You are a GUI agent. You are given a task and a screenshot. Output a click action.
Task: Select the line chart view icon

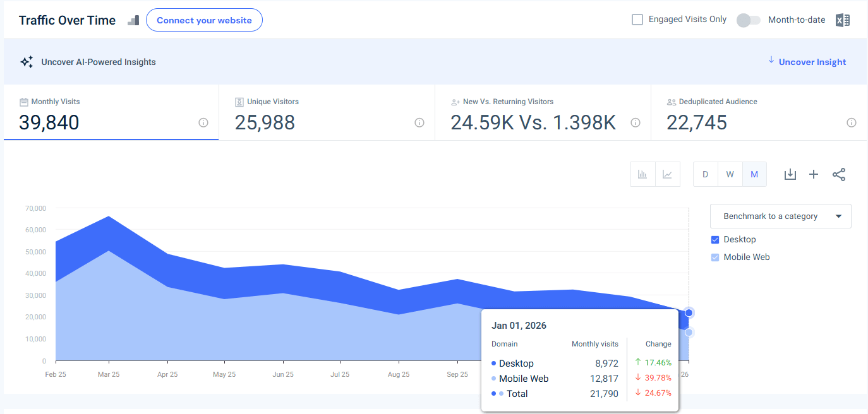[x=667, y=174]
